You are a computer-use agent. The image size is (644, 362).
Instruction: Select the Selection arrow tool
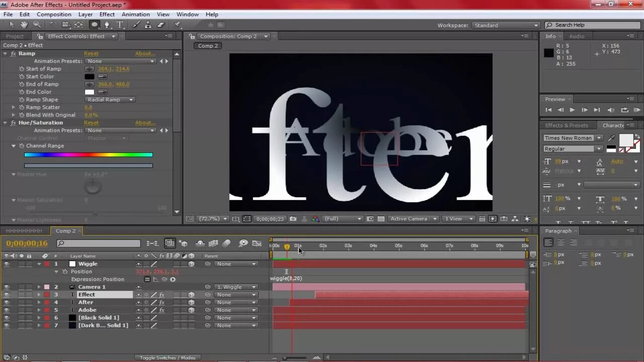point(12,25)
